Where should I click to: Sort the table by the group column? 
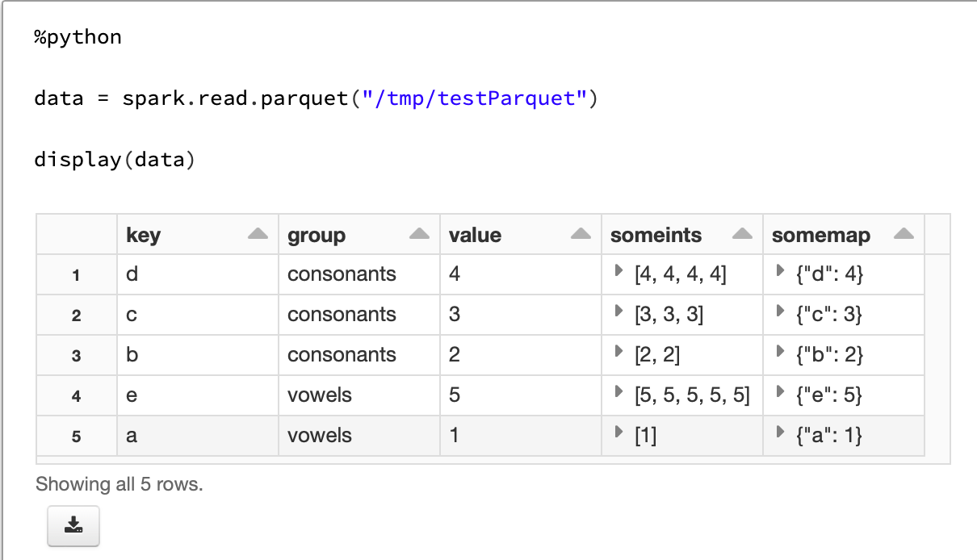tap(419, 234)
